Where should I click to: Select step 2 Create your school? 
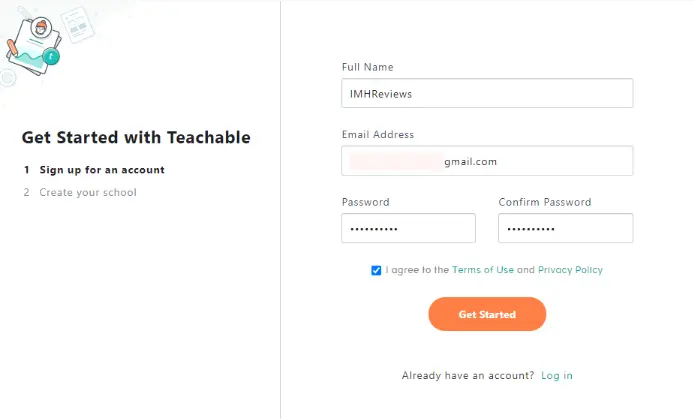coord(87,192)
